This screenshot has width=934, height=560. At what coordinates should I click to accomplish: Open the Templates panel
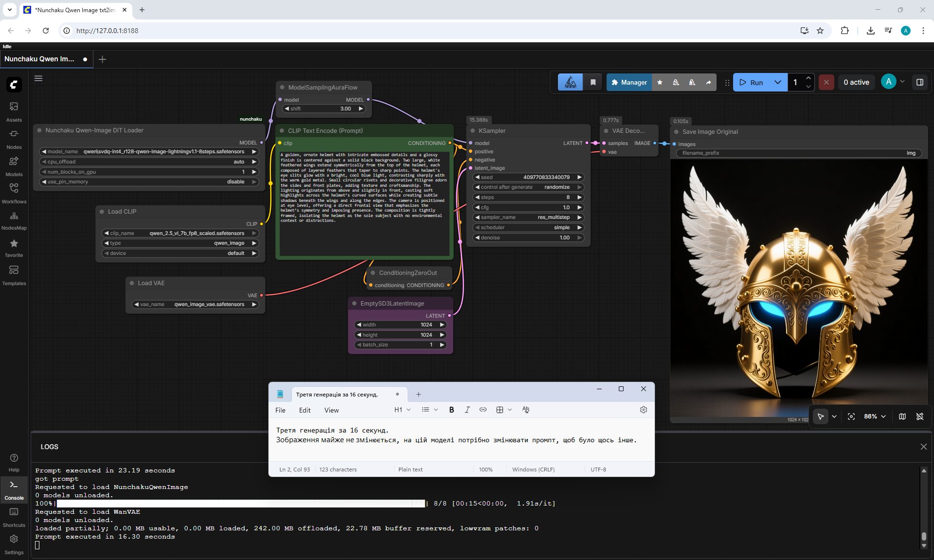(14, 275)
